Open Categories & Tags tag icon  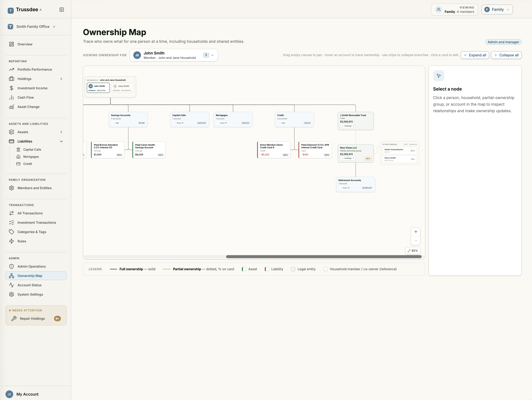click(12, 232)
